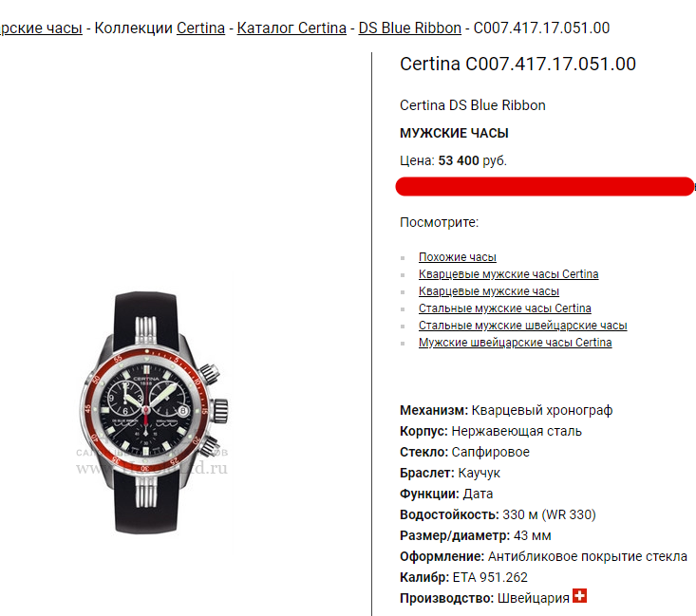Viewport: 696px width, 616px height.
Task: Open the Certina breadcrumb link
Action: pyautogui.click(x=200, y=28)
